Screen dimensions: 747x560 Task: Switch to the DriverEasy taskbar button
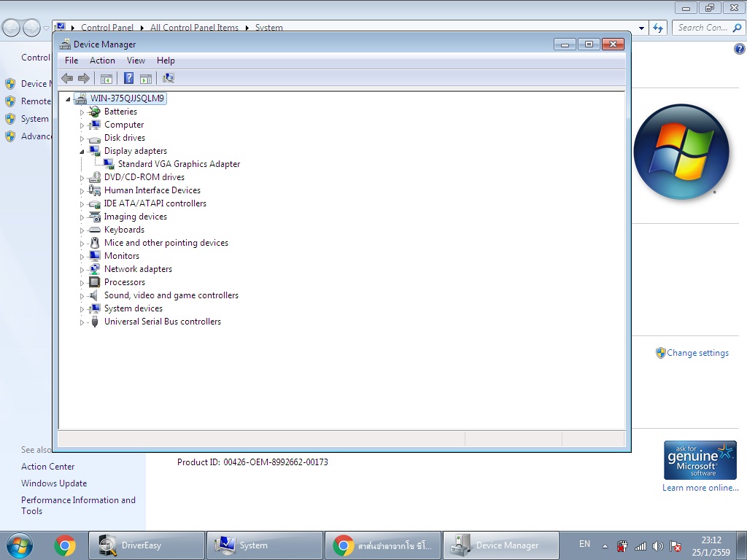[146, 545]
